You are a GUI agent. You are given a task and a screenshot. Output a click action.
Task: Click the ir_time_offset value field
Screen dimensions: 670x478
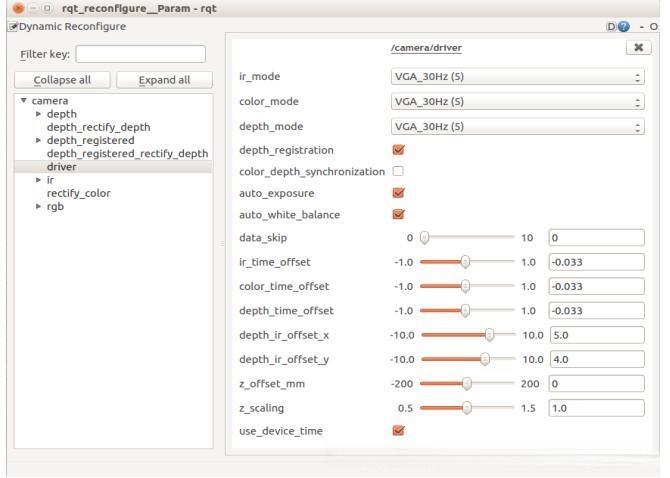[x=597, y=262]
